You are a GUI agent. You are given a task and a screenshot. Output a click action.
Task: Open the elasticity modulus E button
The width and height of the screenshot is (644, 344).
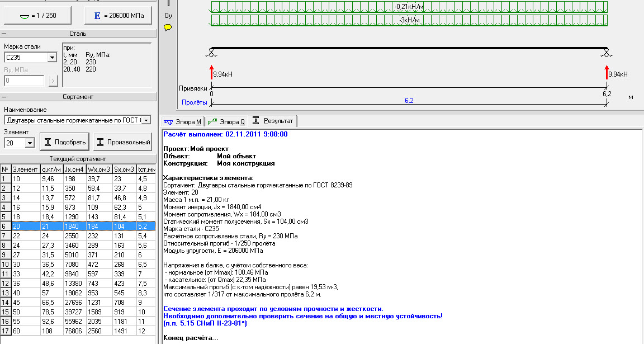119,16
